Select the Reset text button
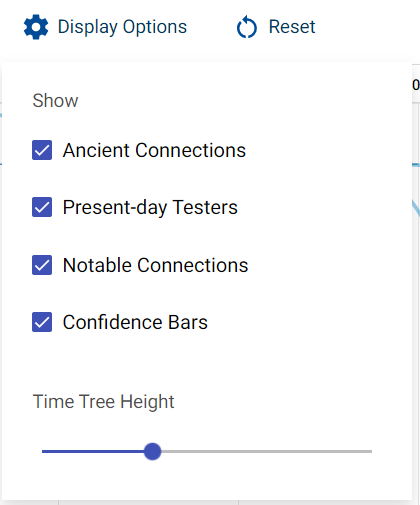This screenshot has width=420, height=505. pos(292,27)
